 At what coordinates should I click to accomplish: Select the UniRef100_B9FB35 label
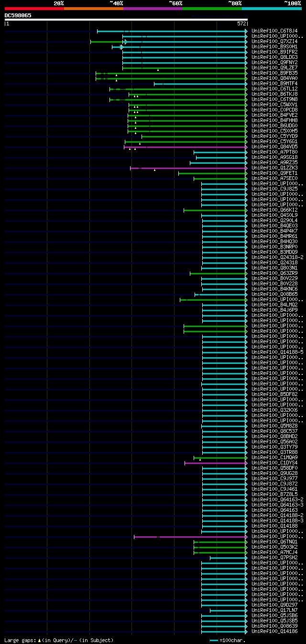pos(274,73)
